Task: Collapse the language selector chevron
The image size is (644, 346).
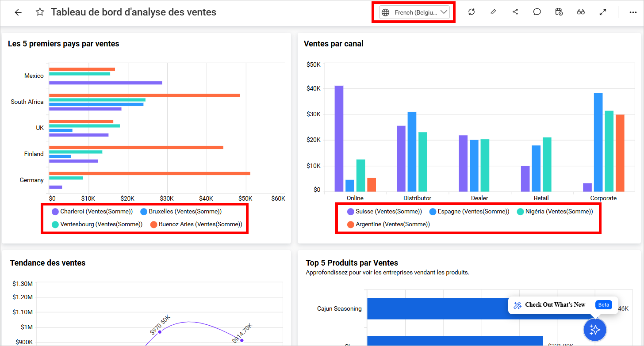Action: coord(444,12)
